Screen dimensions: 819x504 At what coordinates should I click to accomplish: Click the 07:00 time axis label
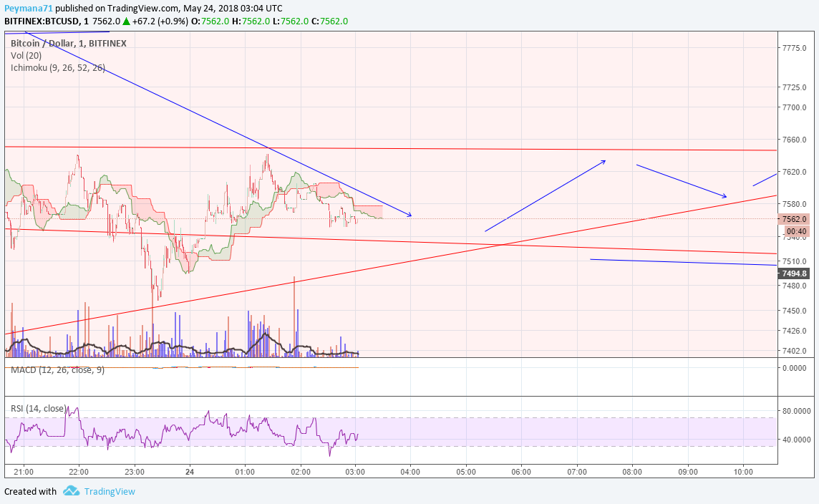pos(576,472)
